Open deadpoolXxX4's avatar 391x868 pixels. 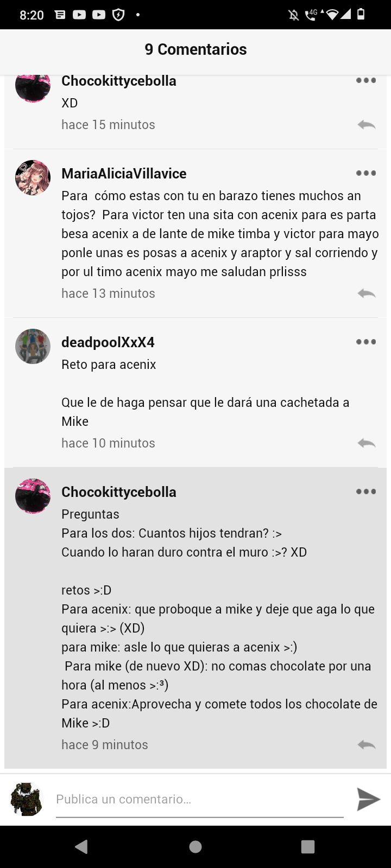pos(33,346)
